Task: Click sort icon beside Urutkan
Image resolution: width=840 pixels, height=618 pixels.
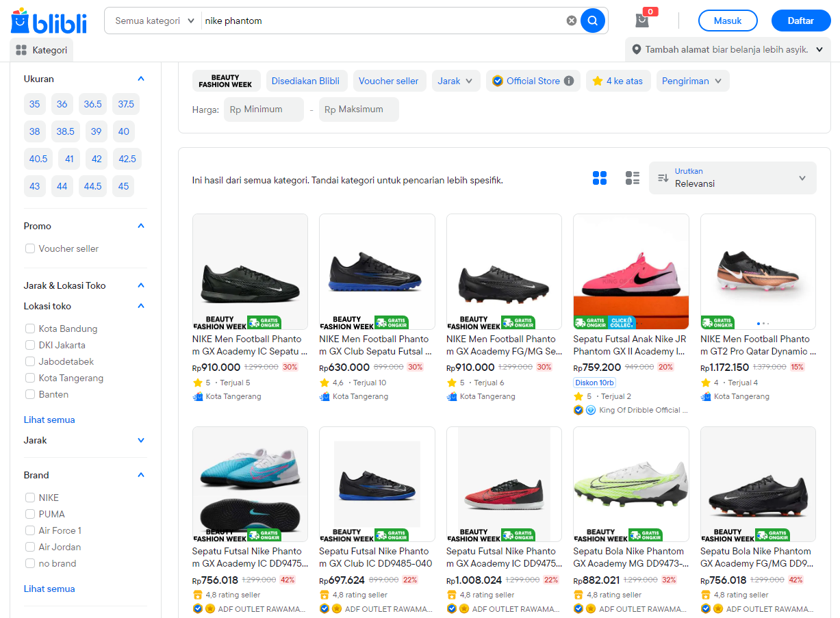Action: click(663, 178)
